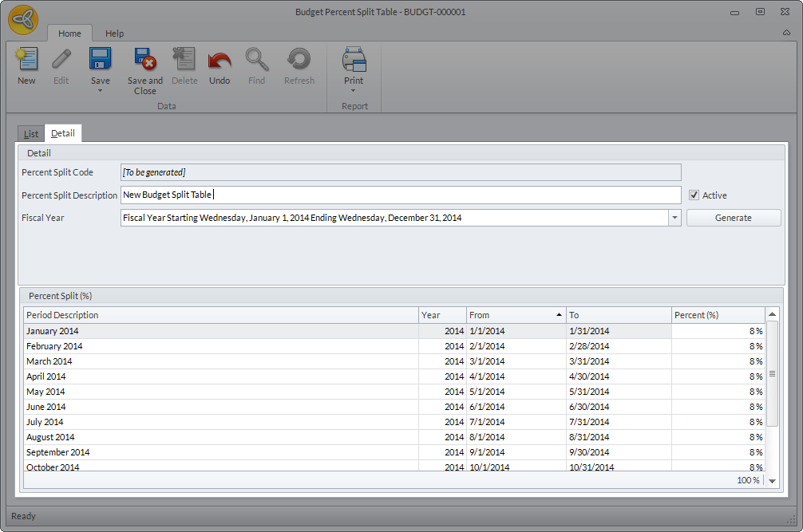Click the New record icon
Screen dimensions: 803x532
26,61
